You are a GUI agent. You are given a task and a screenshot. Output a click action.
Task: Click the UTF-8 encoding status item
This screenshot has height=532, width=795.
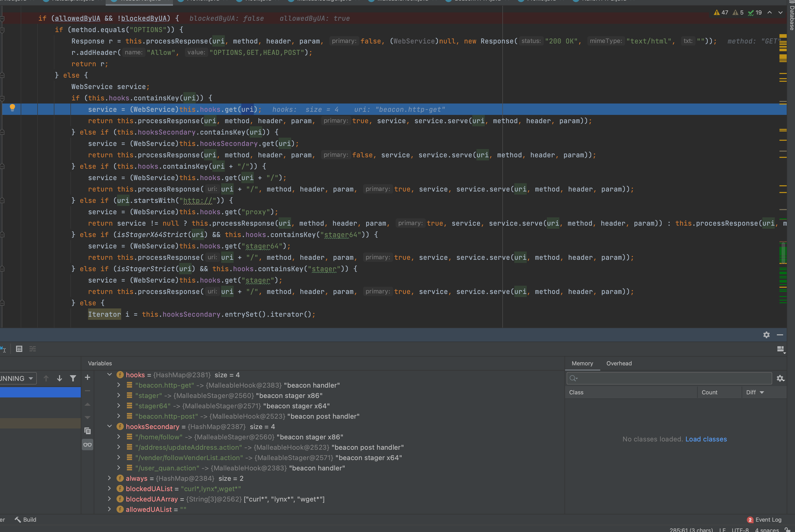740,530
